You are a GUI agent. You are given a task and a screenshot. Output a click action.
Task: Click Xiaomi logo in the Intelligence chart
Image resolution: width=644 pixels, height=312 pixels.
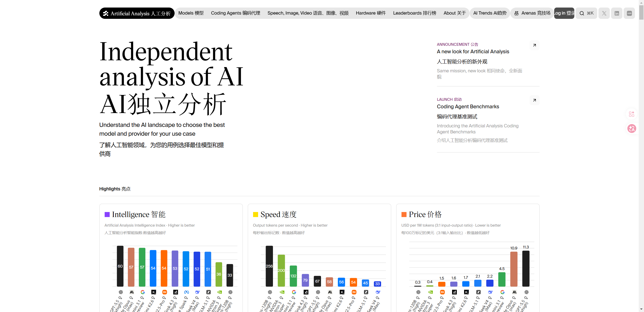(x=165, y=292)
